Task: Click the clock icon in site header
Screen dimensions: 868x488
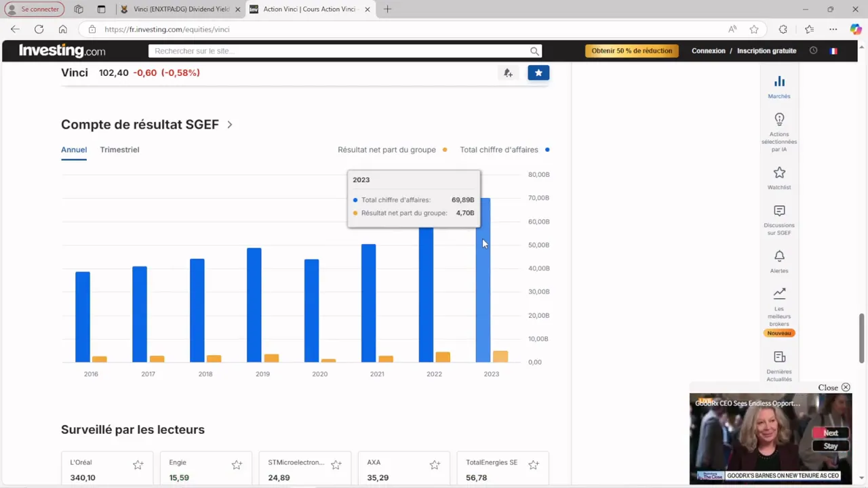Action: (813, 51)
